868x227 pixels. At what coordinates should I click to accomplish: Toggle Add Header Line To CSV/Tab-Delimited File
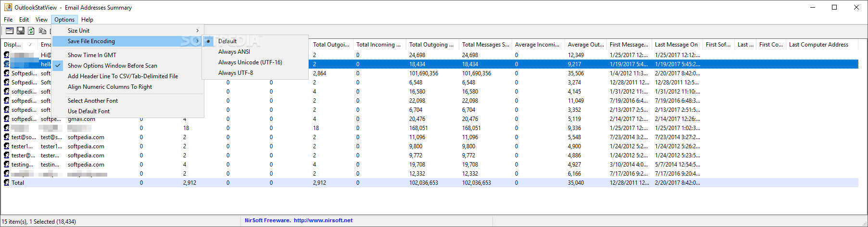click(128, 76)
